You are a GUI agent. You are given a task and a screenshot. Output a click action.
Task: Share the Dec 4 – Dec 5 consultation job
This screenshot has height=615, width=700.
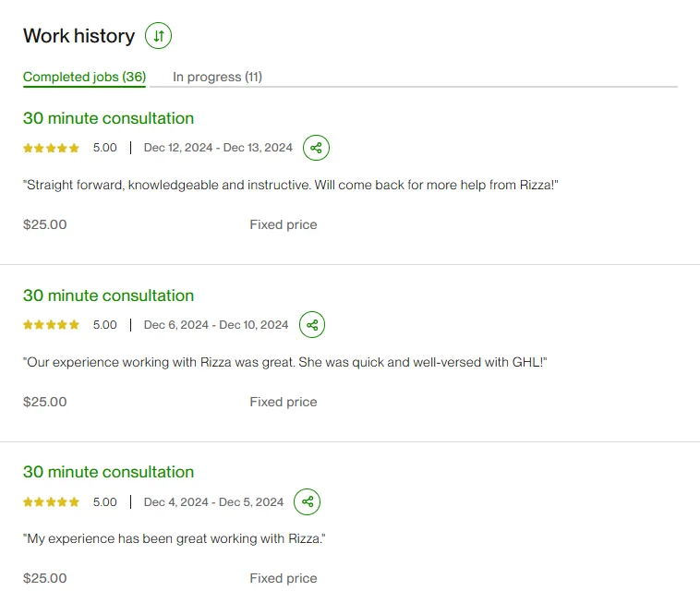tap(308, 502)
